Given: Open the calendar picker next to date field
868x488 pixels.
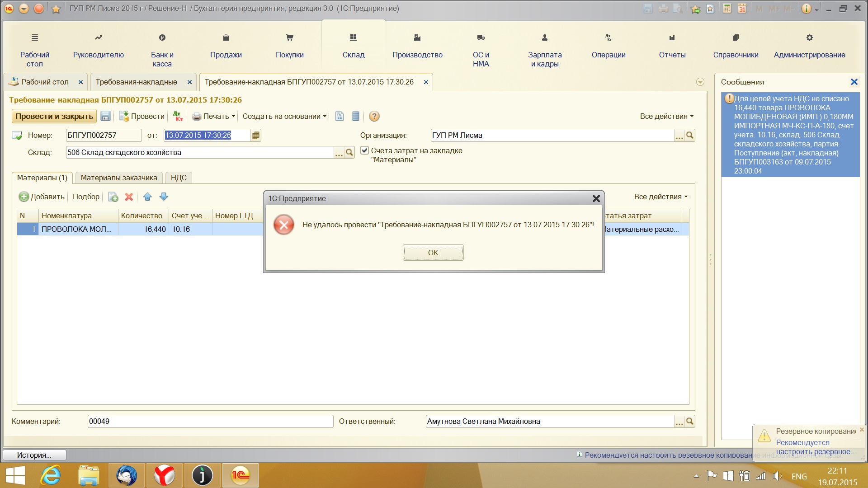Looking at the screenshot, I should (x=256, y=135).
